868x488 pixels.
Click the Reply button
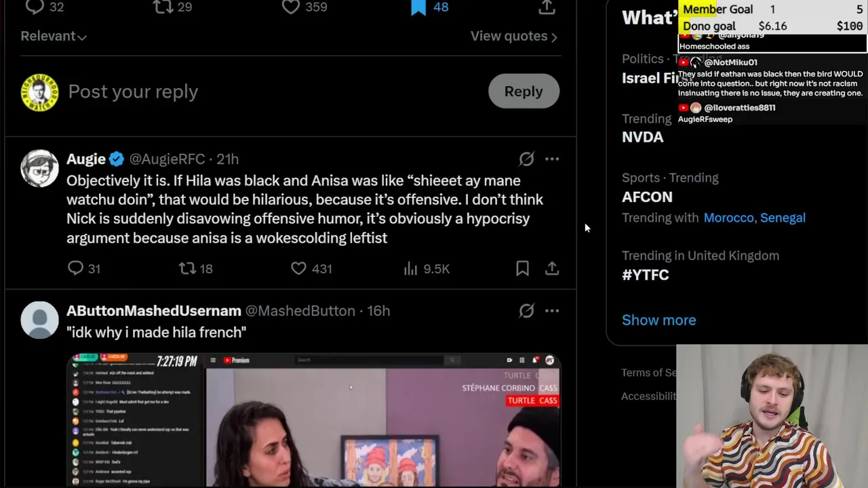pos(524,91)
